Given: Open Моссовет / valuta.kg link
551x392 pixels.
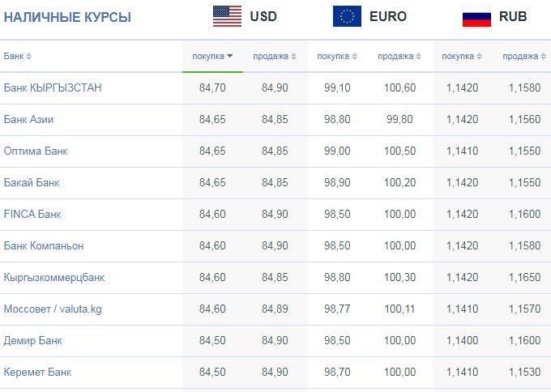Looking at the screenshot, I should [x=53, y=309].
